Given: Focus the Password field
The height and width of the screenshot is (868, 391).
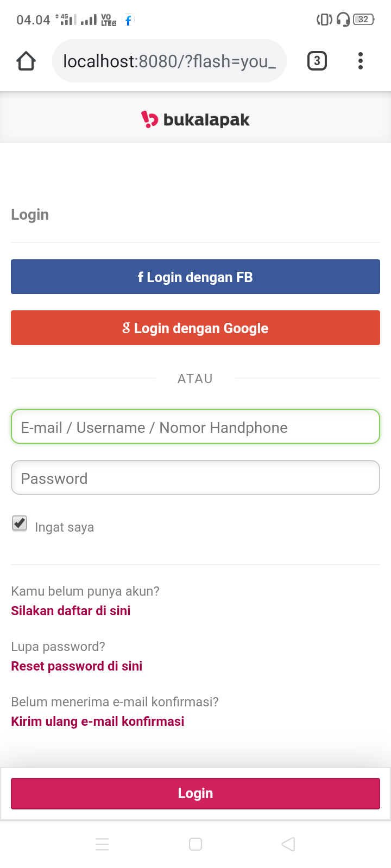Looking at the screenshot, I should (195, 478).
